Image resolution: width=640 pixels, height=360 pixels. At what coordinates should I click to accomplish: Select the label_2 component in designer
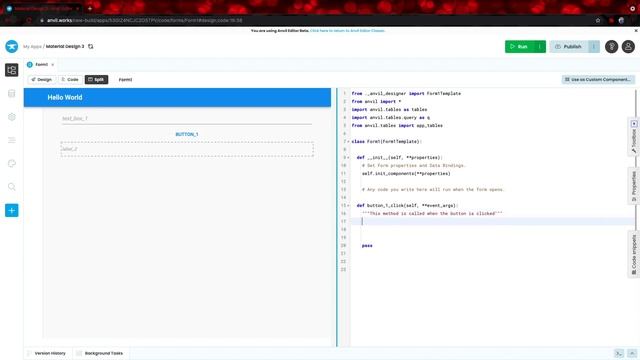click(x=187, y=149)
